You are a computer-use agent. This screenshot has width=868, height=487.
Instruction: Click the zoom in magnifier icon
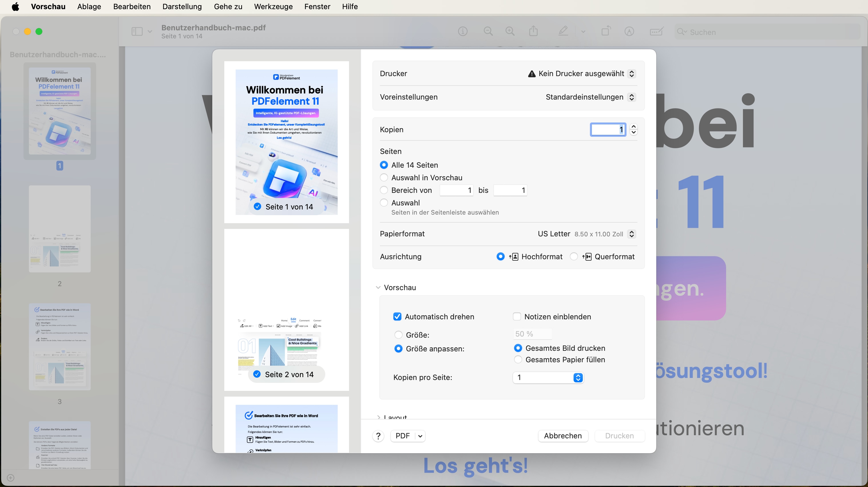[510, 32]
